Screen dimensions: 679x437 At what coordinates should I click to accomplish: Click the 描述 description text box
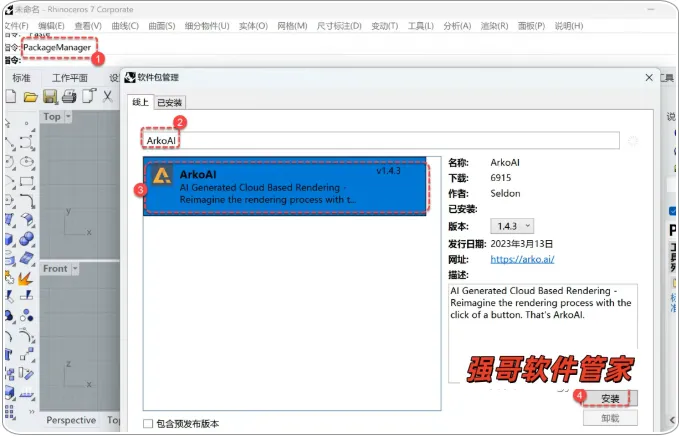point(543,333)
